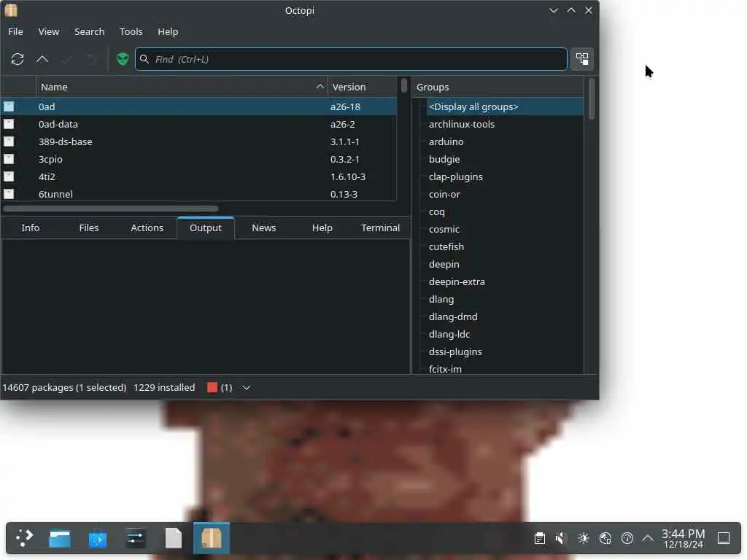Image resolution: width=747 pixels, height=560 pixels.
Task: Select the archlinux-tools group
Action: point(462,124)
